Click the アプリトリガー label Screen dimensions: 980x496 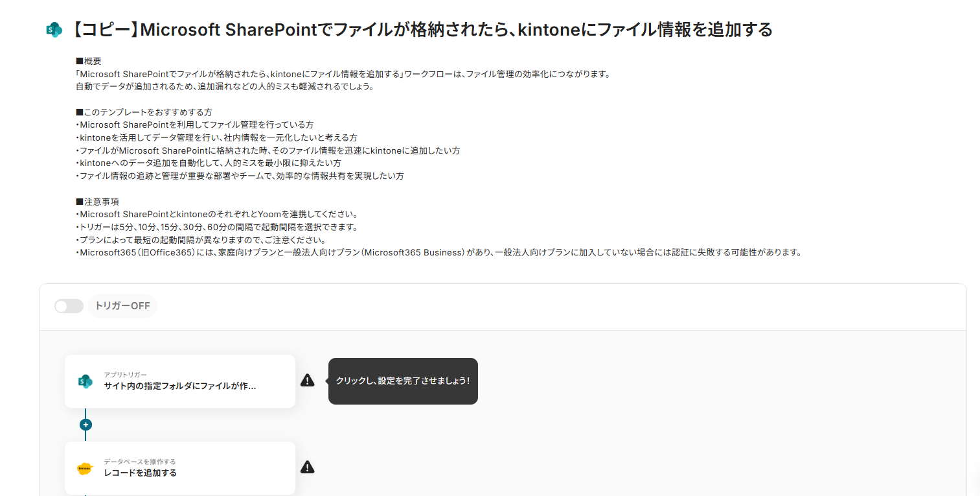click(x=125, y=375)
